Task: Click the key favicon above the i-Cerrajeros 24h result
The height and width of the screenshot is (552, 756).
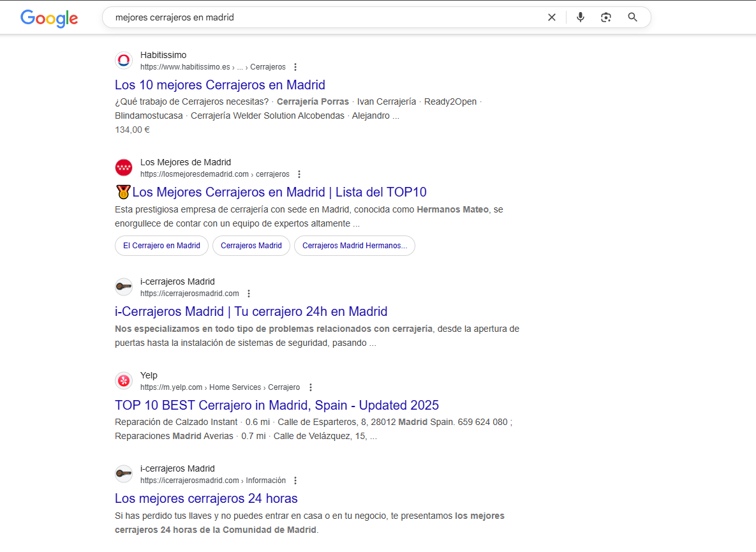Action: [124, 287]
